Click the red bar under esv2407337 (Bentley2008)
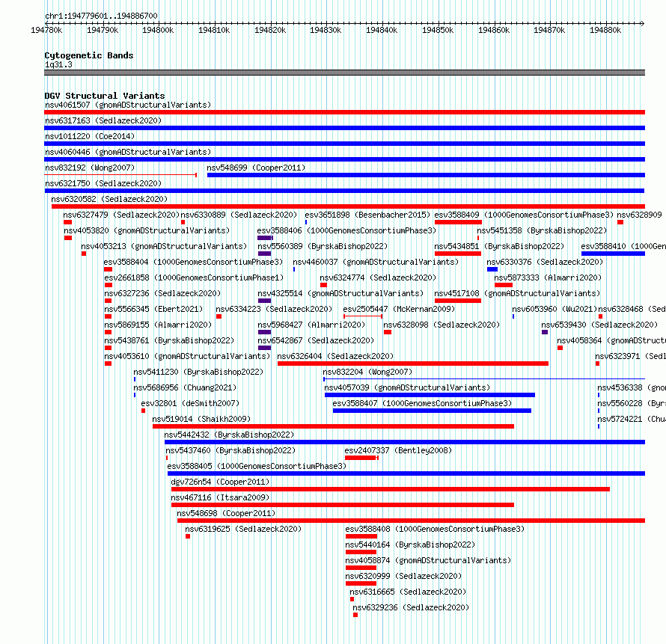666x644 pixels. point(361,458)
